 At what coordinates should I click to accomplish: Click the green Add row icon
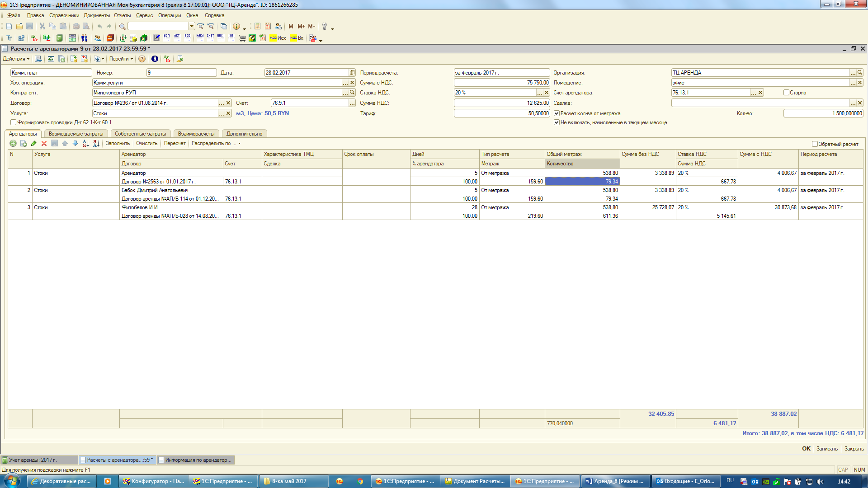[x=13, y=143]
